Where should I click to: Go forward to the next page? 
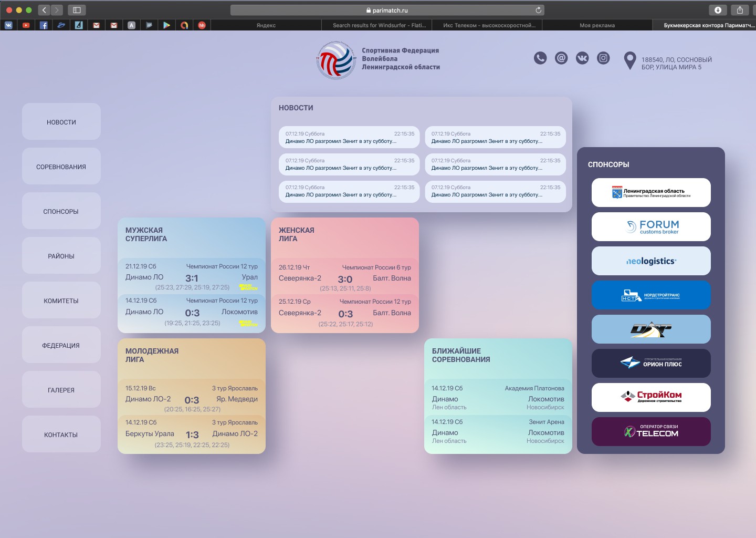pos(57,10)
